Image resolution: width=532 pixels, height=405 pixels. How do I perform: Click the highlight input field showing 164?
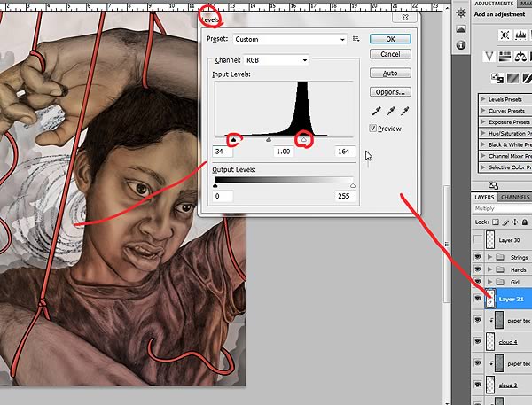point(345,152)
